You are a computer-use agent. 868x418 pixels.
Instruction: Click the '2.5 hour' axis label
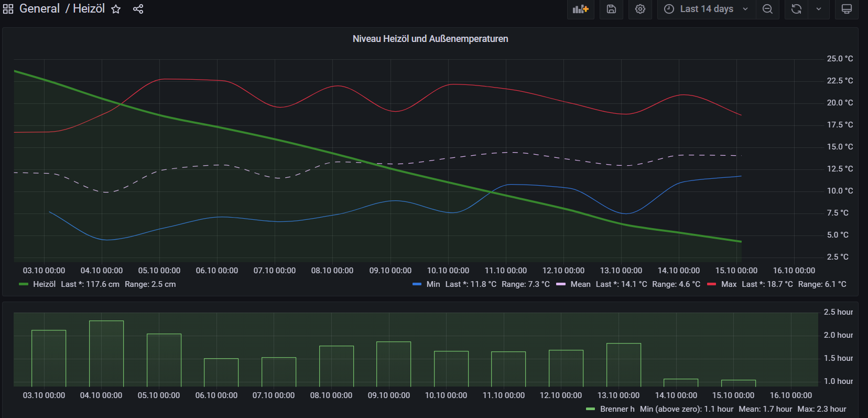pos(838,312)
